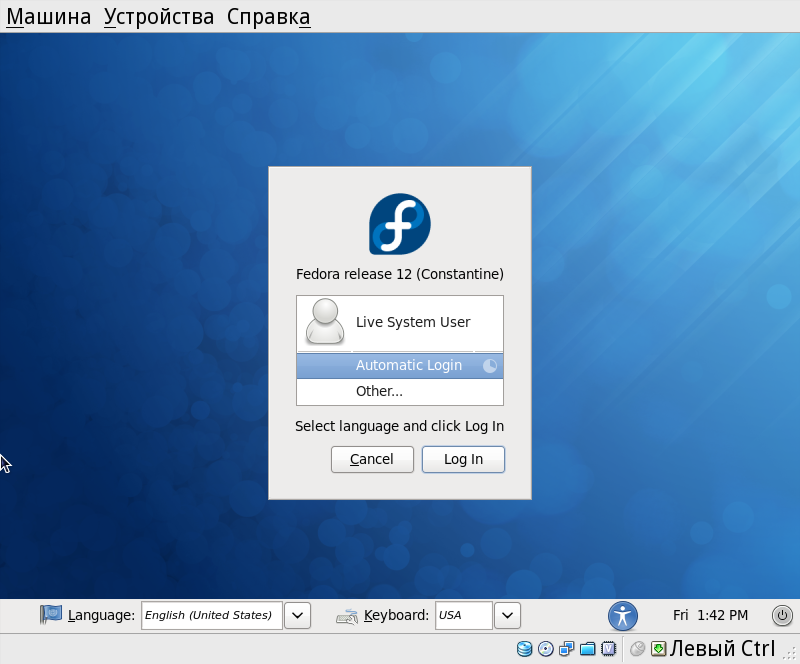
Task: Click the Log In button
Action: click(x=463, y=459)
